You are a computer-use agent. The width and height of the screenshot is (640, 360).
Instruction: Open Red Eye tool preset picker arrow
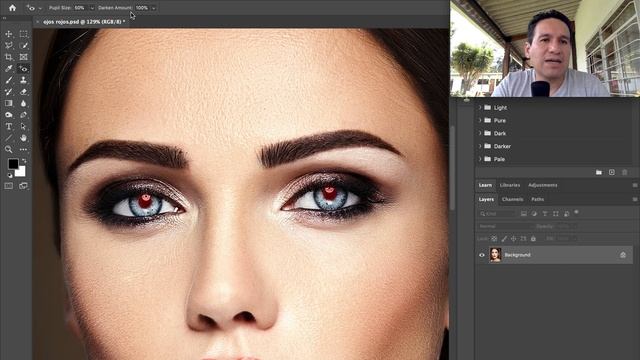[40, 8]
